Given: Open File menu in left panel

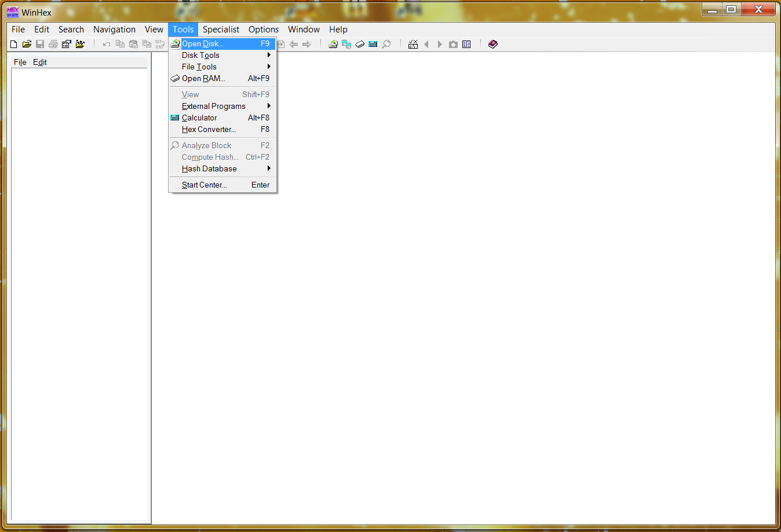Looking at the screenshot, I should 20,62.
